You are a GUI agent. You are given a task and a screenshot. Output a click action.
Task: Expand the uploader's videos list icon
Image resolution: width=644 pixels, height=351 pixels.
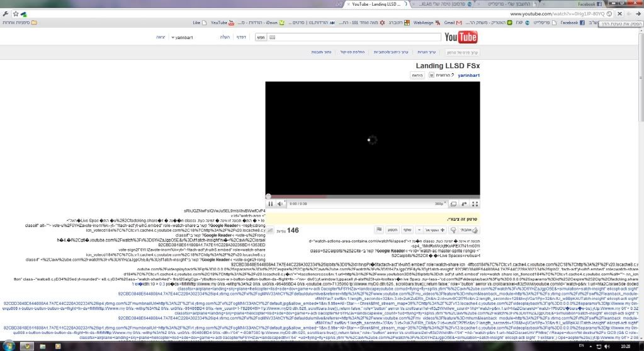coord(431,75)
